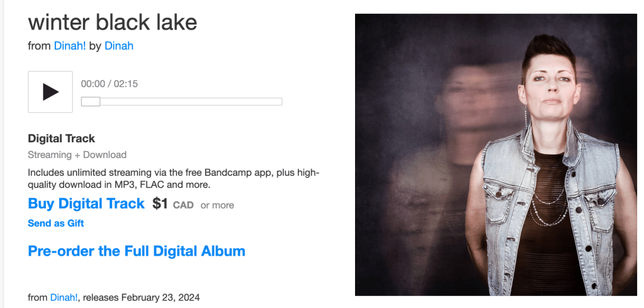Seek to the middle of the track progress bar
This screenshot has width=644, height=308.
click(182, 101)
